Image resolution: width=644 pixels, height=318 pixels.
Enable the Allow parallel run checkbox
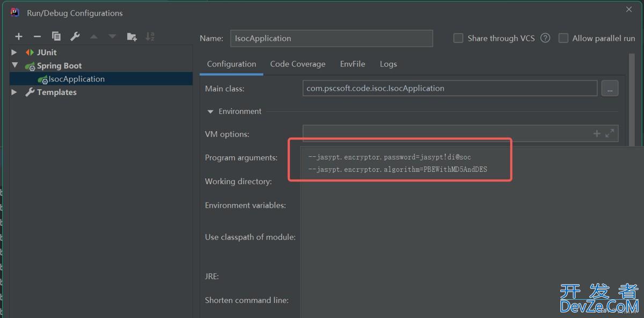[x=563, y=38]
